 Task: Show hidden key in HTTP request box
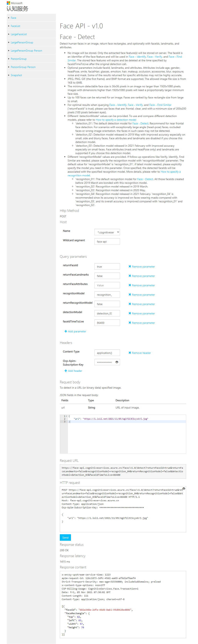click(x=184, y=489)
